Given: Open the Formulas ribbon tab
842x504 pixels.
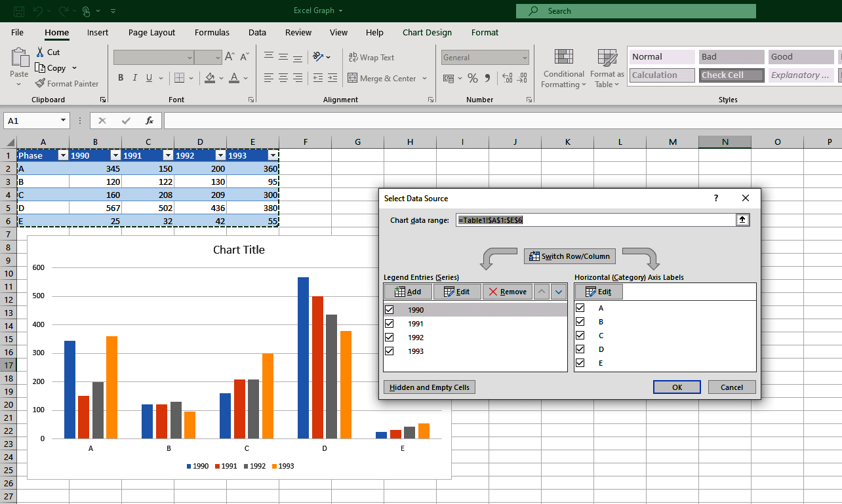Looking at the screenshot, I should 212,32.
